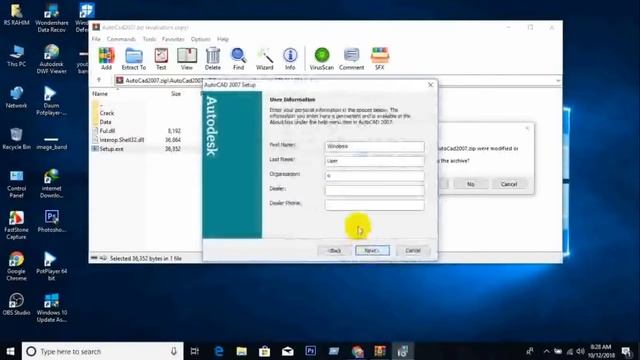Click the taskbar search box
The height and width of the screenshot is (360, 640).
click(103, 351)
